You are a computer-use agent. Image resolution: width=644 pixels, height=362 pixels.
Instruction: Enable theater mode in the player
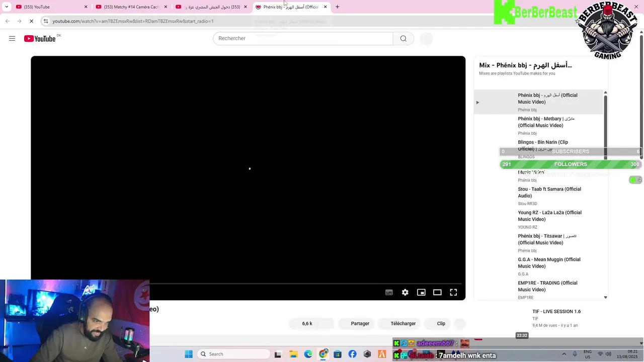pyautogui.click(x=437, y=292)
